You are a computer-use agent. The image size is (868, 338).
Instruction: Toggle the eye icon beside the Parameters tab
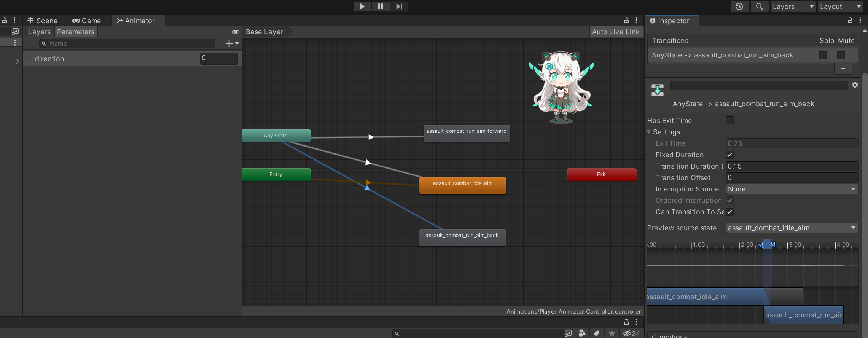pyautogui.click(x=235, y=32)
